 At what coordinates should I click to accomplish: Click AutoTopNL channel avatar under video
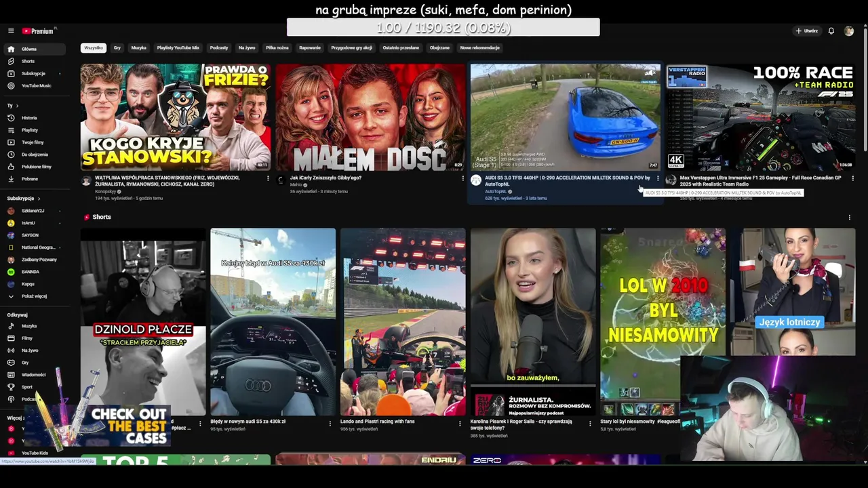(476, 180)
